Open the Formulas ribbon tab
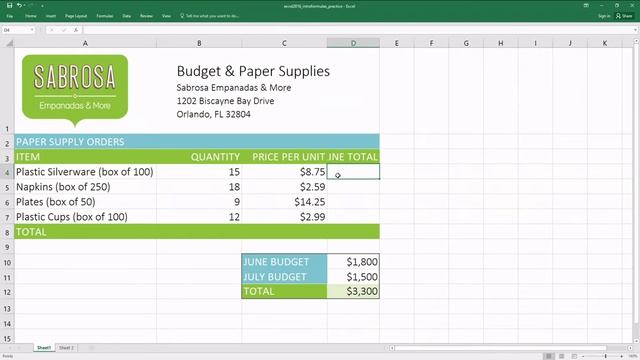640x360 pixels. click(x=104, y=16)
